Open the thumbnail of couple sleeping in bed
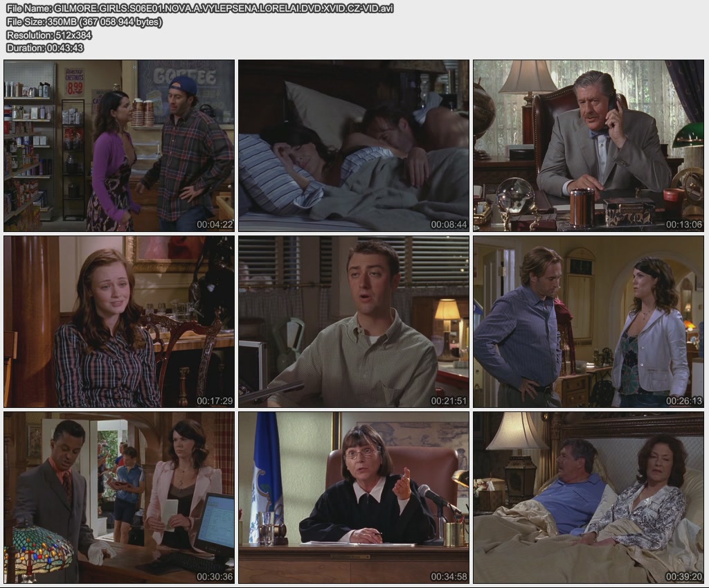 [x=353, y=145]
